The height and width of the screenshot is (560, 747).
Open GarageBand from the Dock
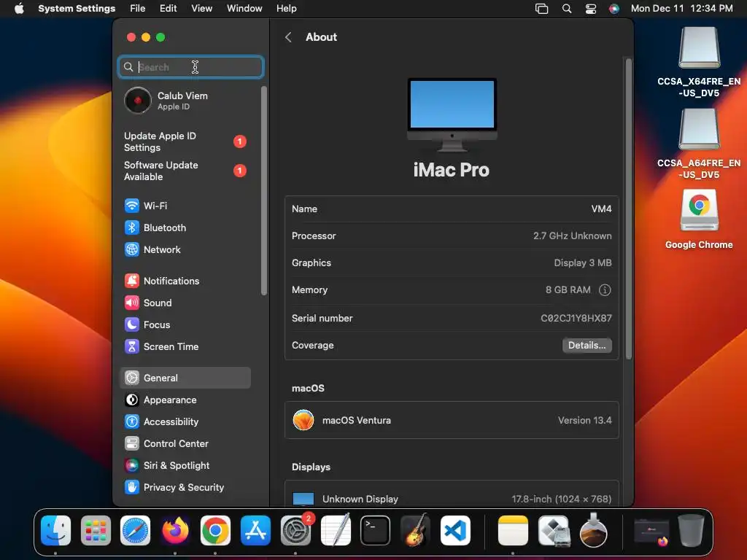tap(415, 531)
